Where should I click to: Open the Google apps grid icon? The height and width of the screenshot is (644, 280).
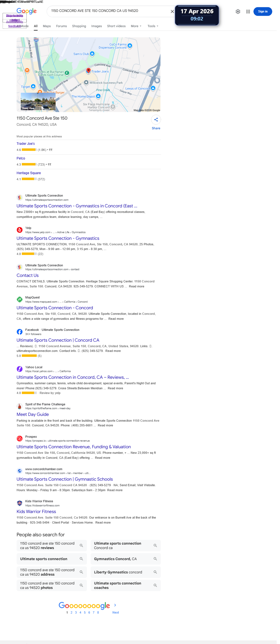[x=248, y=12]
